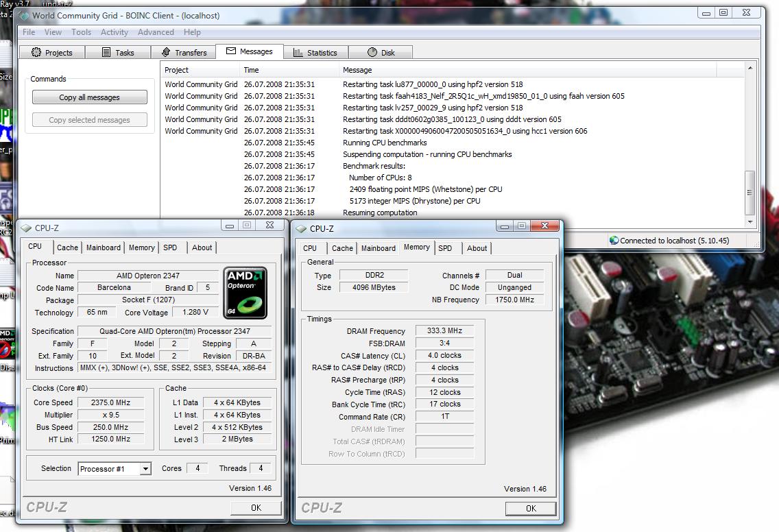Screen dimensions: 779x532
Task: Click left CPU-Z title bar icon
Action: pyautogui.click(x=26, y=228)
